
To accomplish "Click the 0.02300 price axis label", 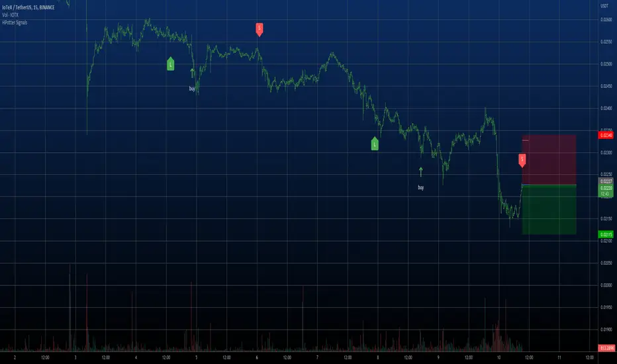I will tap(606, 152).
